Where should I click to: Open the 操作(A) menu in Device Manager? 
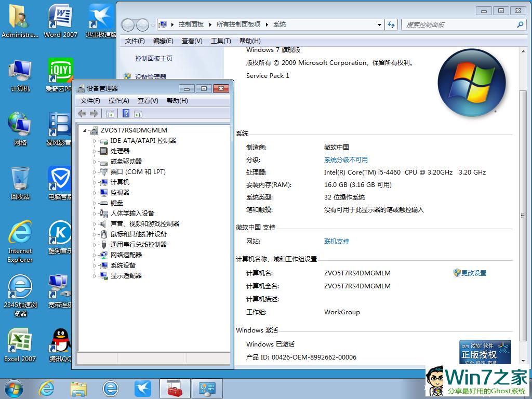[118, 101]
